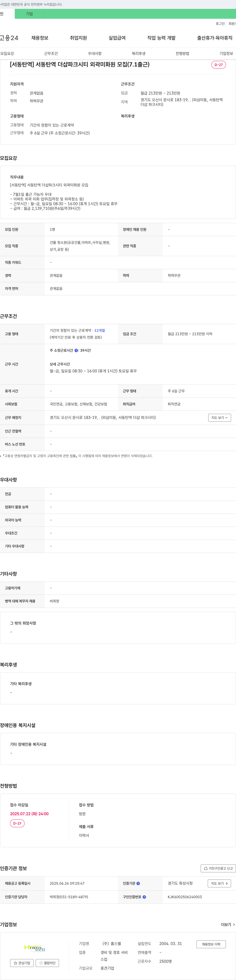Click help icon beside 주 소정근로시간
The image size is (236, 980).
coord(76,351)
